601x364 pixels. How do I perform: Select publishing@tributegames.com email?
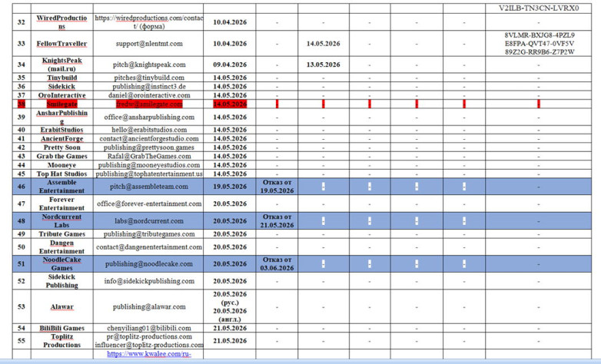pos(149,234)
